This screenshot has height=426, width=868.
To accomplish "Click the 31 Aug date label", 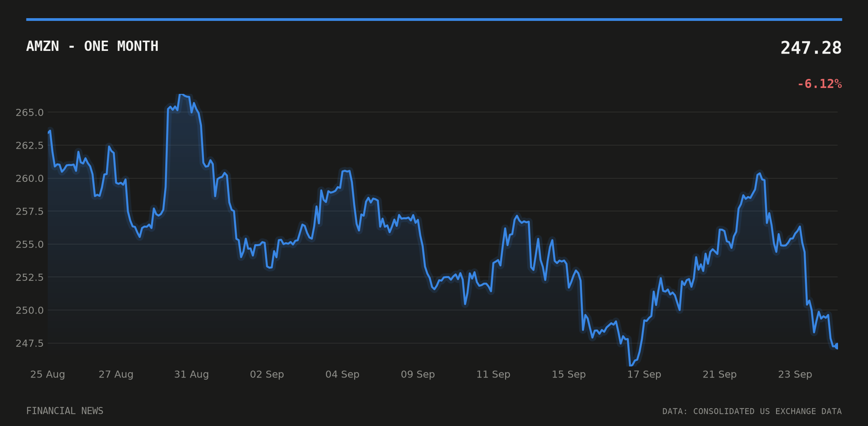I will pos(191,374).
